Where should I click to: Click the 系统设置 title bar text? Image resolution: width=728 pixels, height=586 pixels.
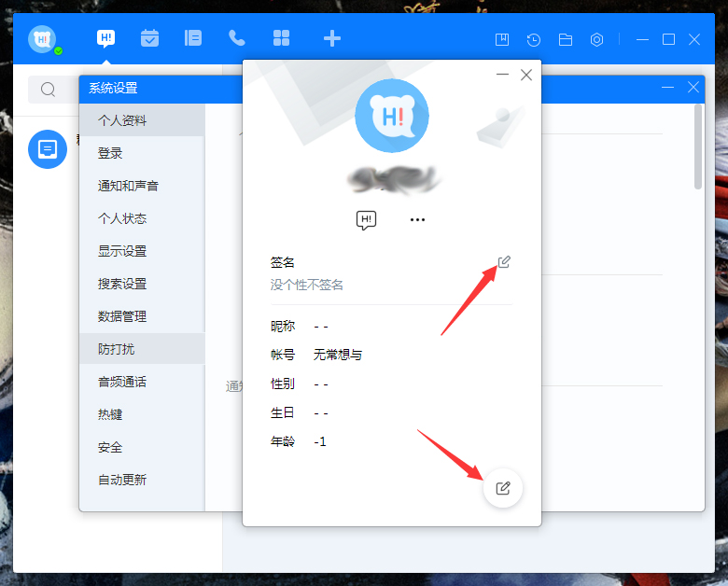pos(113,88)
